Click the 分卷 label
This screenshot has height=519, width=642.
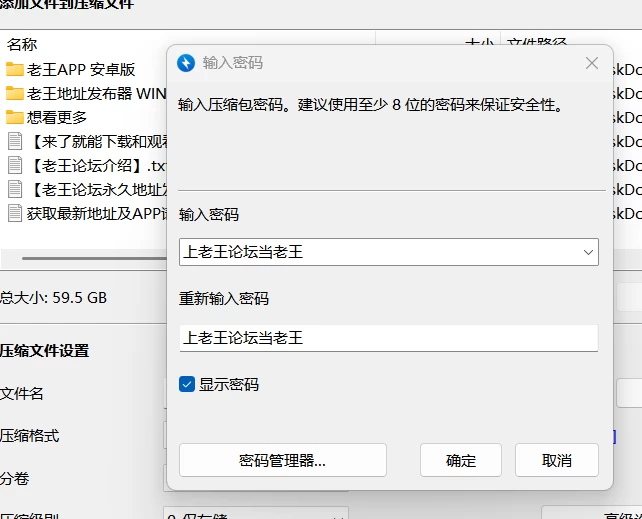click(14, 478)
